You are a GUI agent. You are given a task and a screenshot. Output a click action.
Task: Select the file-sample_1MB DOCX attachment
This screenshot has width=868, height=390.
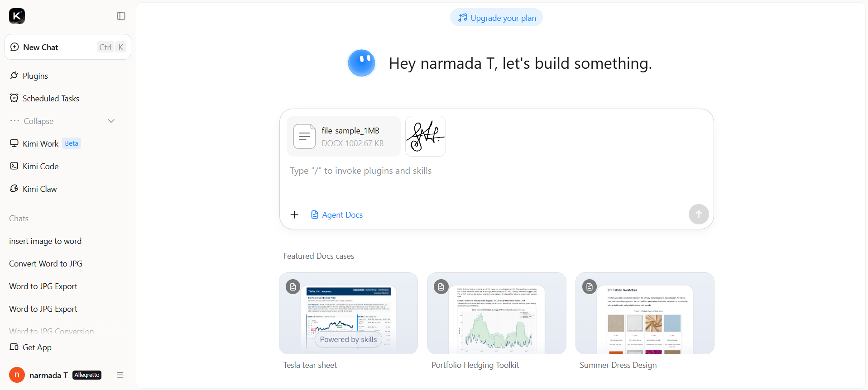[344, 136]
